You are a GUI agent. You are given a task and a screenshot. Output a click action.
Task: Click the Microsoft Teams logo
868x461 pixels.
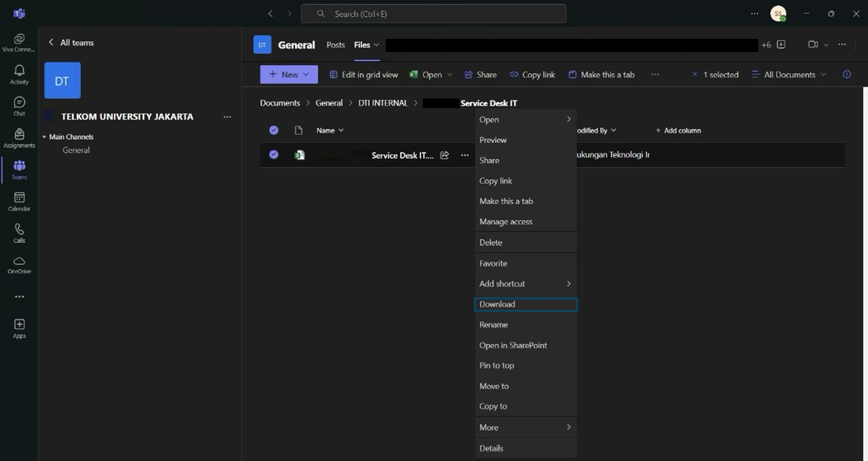(19, 14)
